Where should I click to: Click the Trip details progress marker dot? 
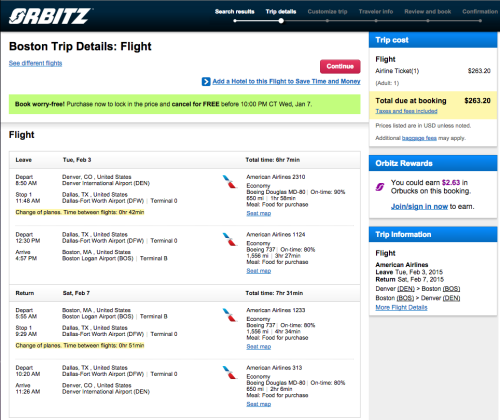(x=281, y=21)
